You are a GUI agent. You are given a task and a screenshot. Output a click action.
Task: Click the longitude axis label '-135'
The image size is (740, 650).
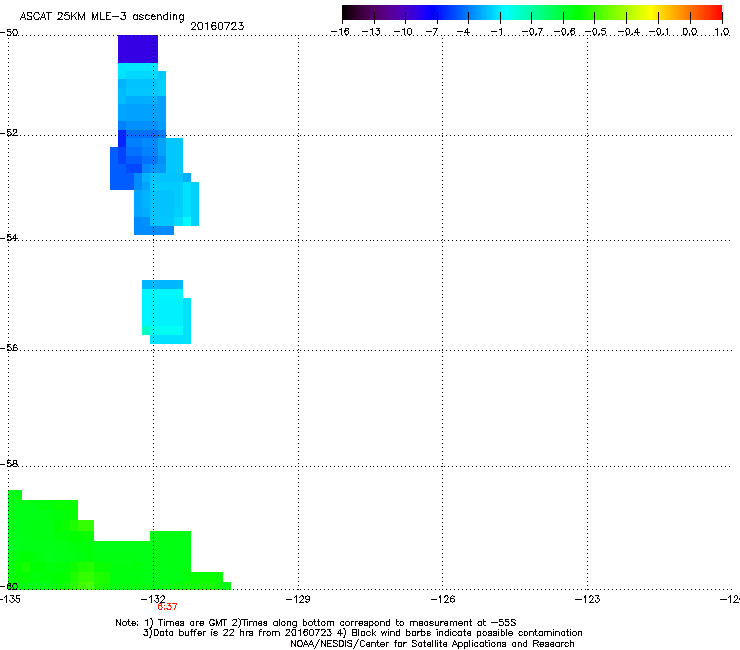(x=10, y=599)
